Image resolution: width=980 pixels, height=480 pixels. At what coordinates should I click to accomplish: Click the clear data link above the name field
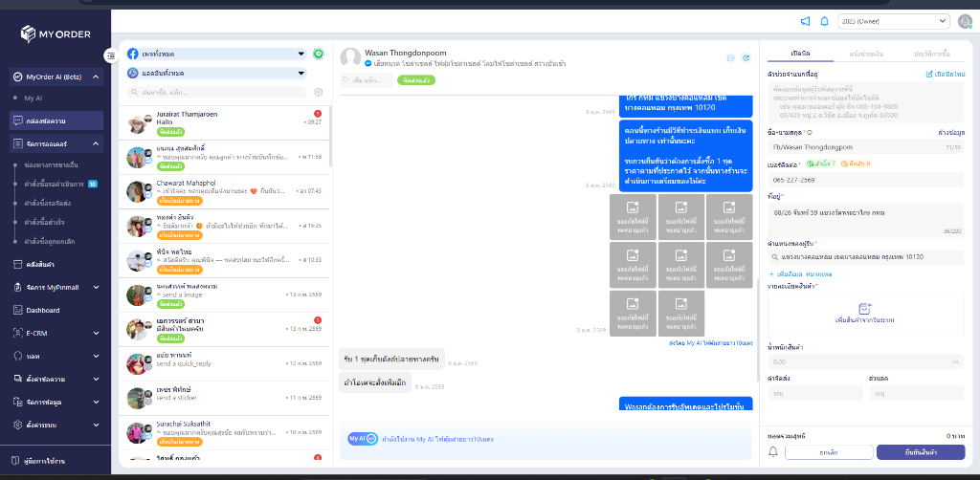pos(951,132)
